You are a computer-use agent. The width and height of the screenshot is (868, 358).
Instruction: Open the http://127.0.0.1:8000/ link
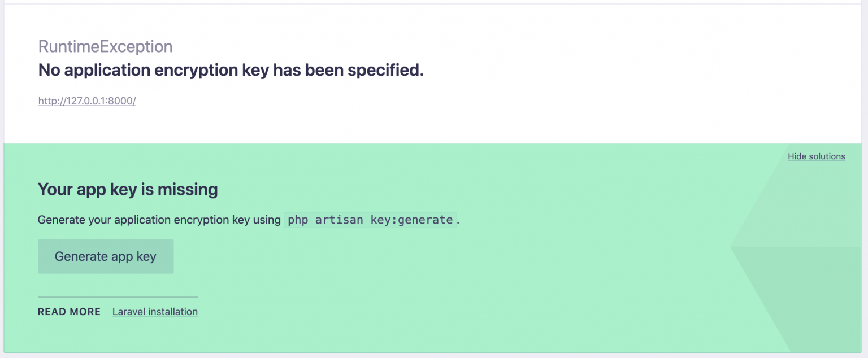(86, 101)
